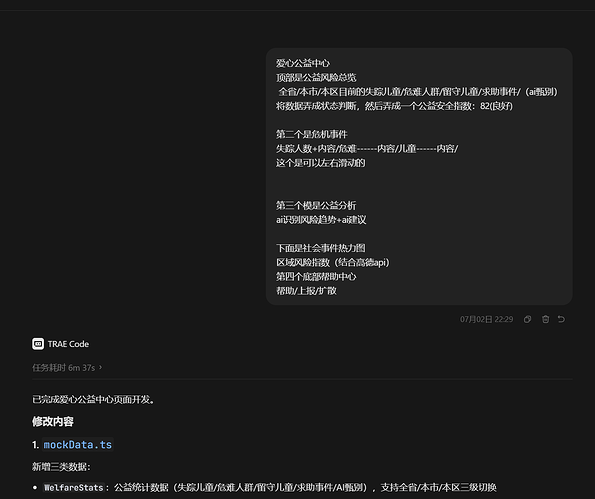Delete the message using trash icon
This screenshot has height=499, width=595.
click(x=545, y=319)
